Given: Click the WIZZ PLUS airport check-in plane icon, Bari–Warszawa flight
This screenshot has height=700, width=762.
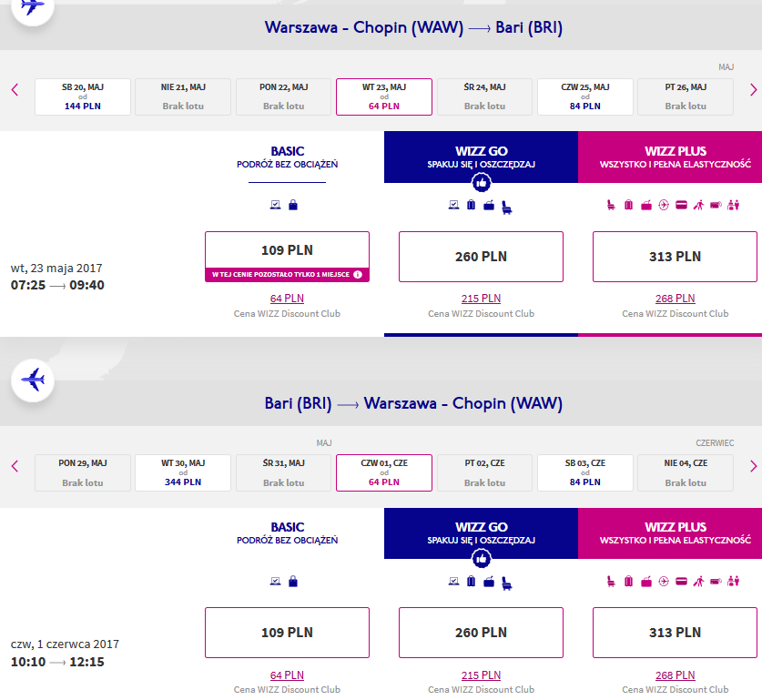Looking at the screenshot, I should (664, 581).
